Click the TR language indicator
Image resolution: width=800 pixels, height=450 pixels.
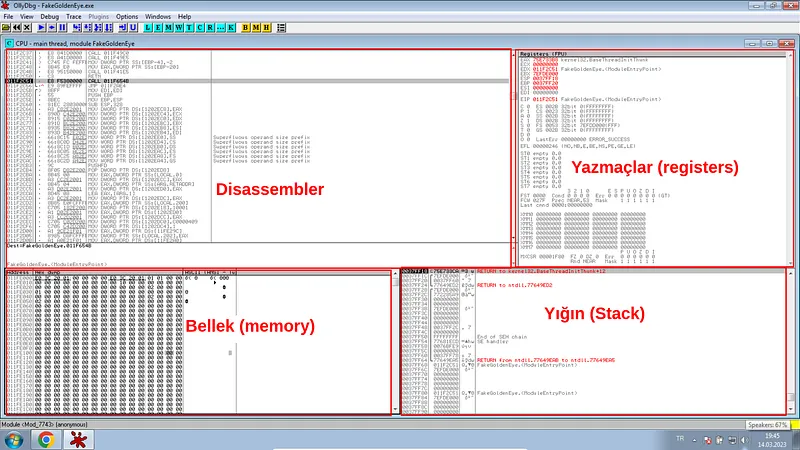(x=680, y=439)
